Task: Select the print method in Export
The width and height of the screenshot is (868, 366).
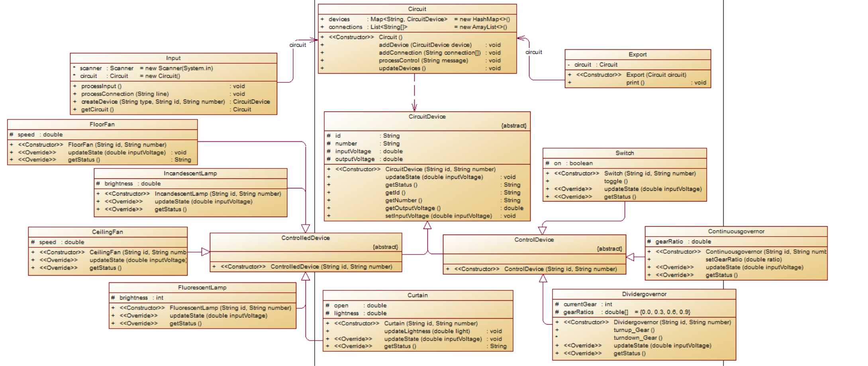Action: click(638, 82)
